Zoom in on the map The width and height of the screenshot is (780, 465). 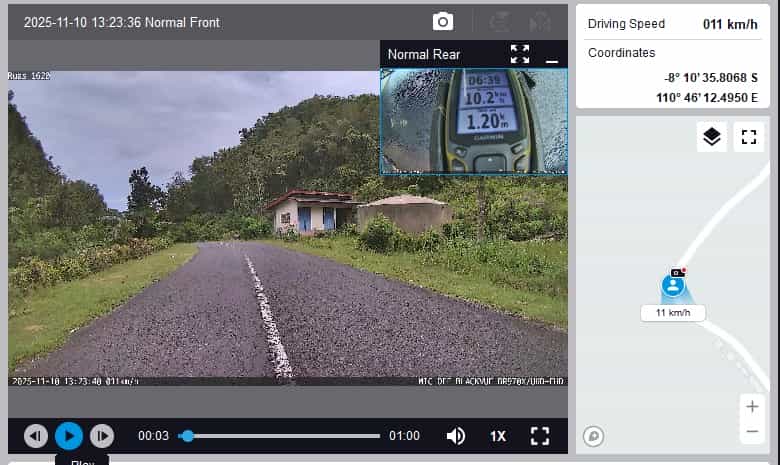pyautogui.click(x=752, y=406)
